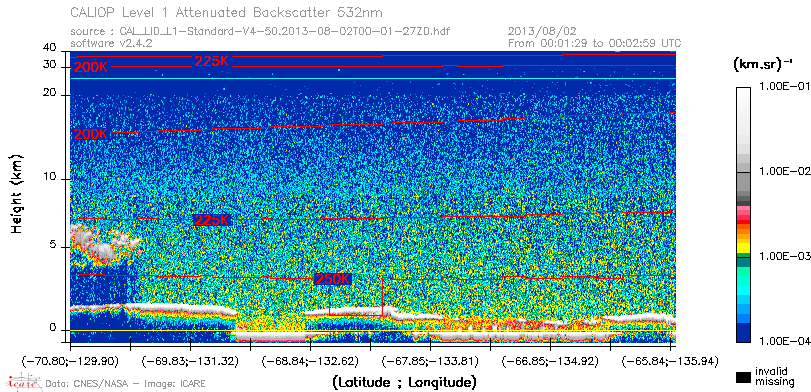Viewport: 811px width, 392px height.
Task: Click the '(Latitude ; Longitude)' axis label
Action: click(x=404, y=383)
